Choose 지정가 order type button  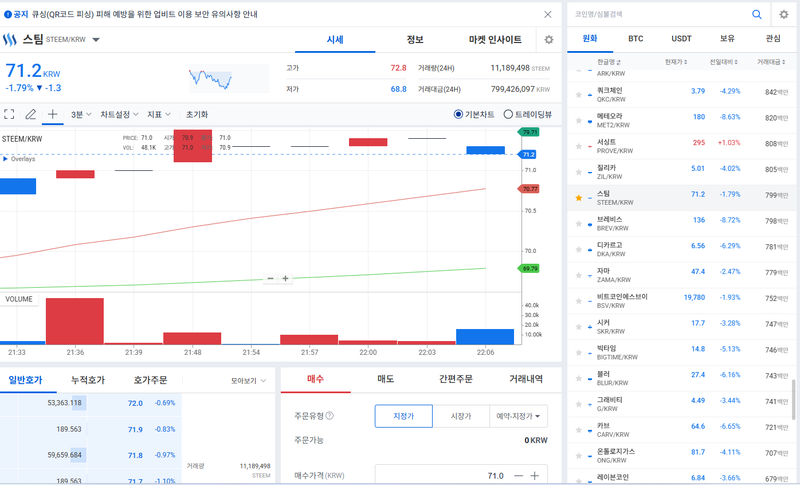click(x=404, y=416)
